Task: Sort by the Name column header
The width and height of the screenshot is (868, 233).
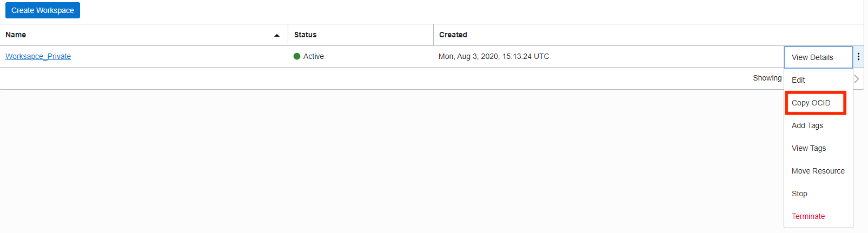Action: pyautogui.click(x=16, y=35)
